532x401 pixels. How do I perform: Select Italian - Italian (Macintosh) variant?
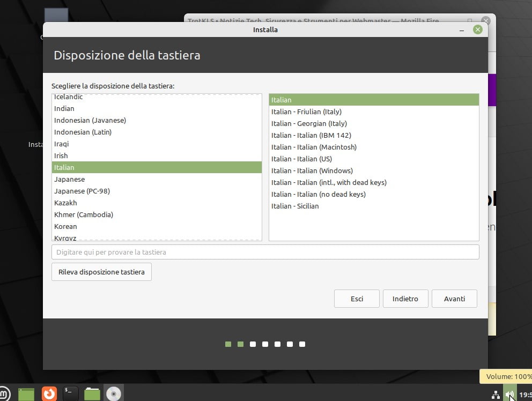314,147
